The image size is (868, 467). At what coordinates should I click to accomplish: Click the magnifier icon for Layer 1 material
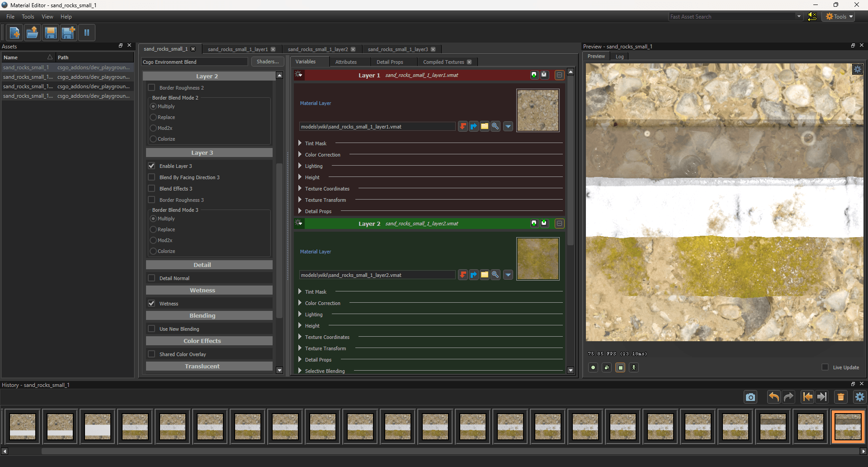pos(495,126)
